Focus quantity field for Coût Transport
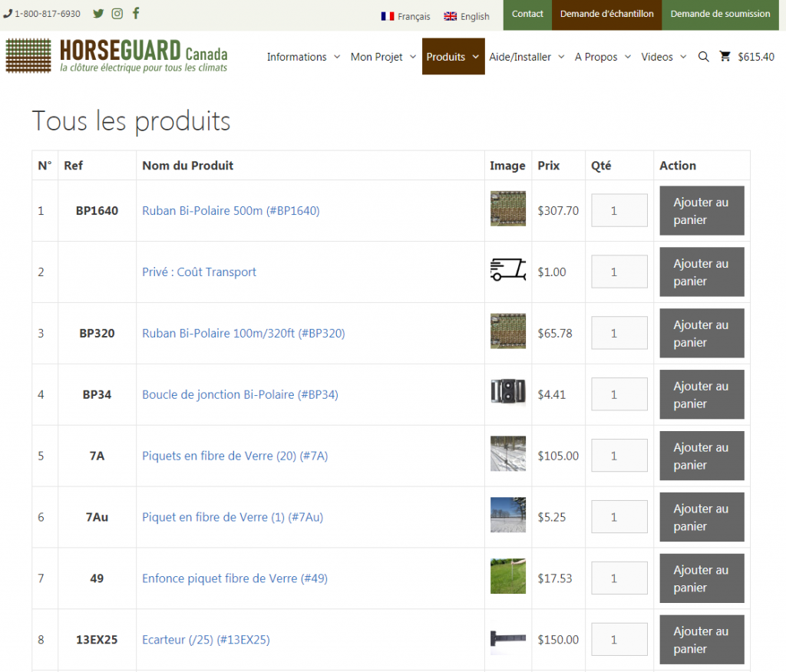The width and height of the screenshot is (786, 672). 619,272
